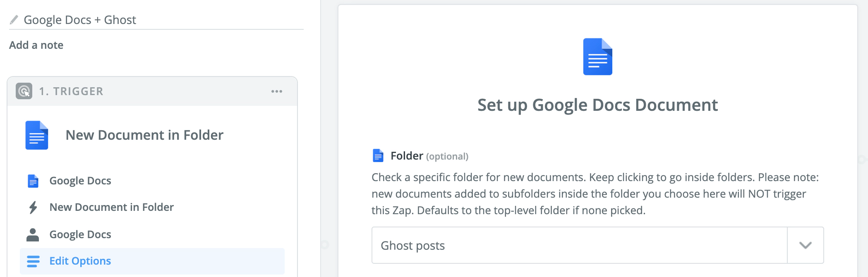Click the New Document in Folder heading
The image size is (868, 277).
[x=144, y=135]
